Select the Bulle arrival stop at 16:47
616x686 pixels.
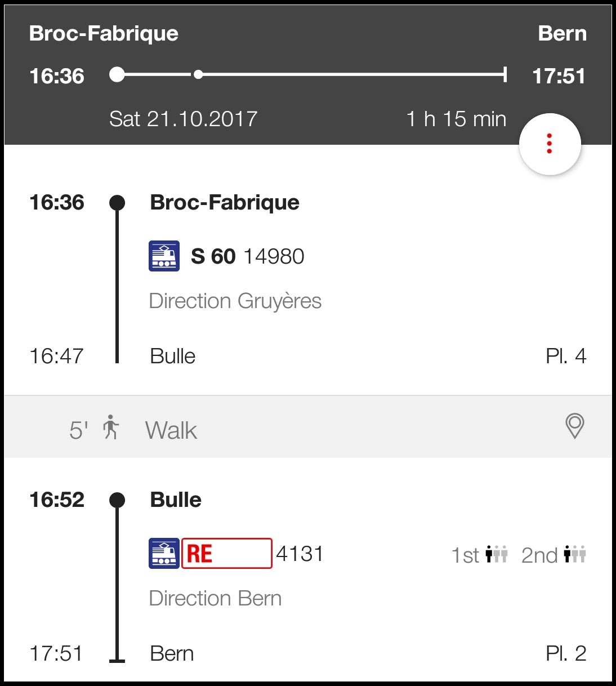(172, 357)
